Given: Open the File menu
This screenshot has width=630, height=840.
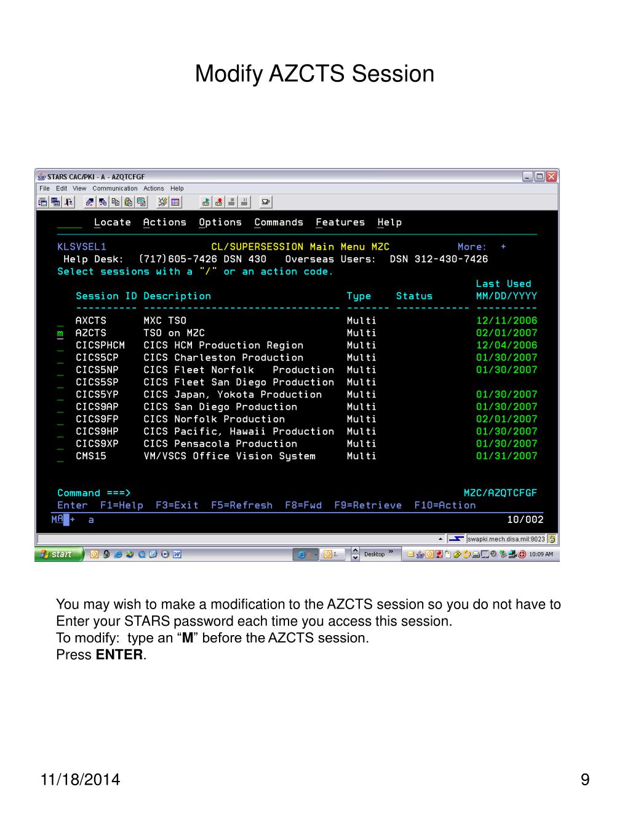Looking at the screenshot, I should point(44,188).
